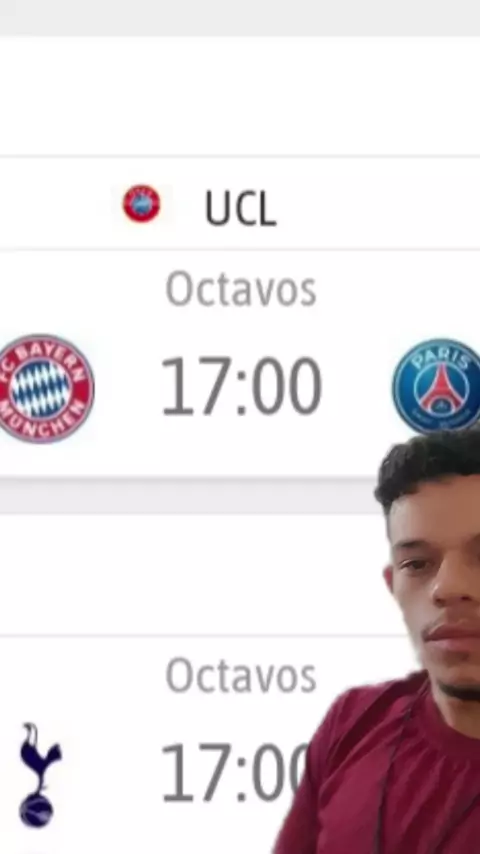
Task: Click the football beneath the Tottenham cockerel
Action: point(37,810)
